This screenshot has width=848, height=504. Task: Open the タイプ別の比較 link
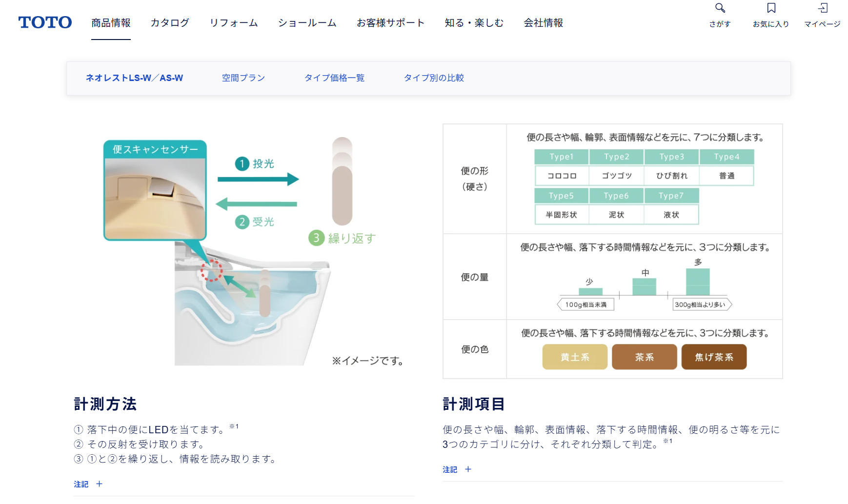(x=433, y=78)
